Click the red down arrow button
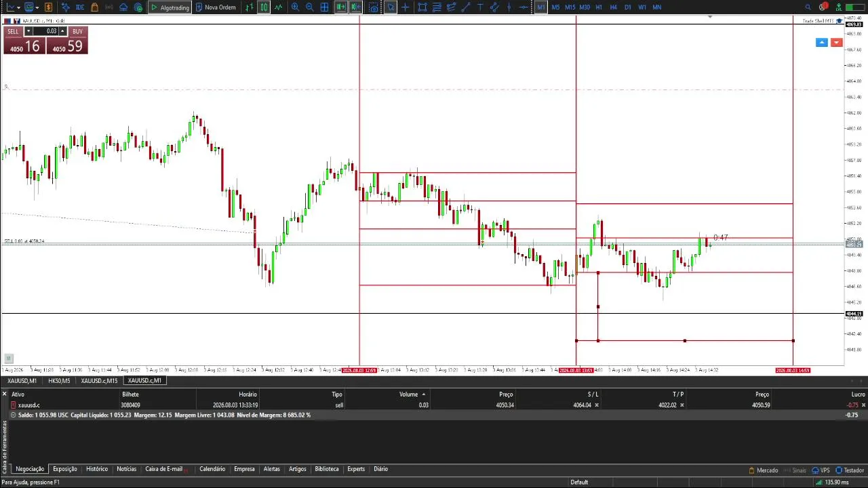Image resolution: width=868 pixels, height=488 pixels. click(836, 43)
